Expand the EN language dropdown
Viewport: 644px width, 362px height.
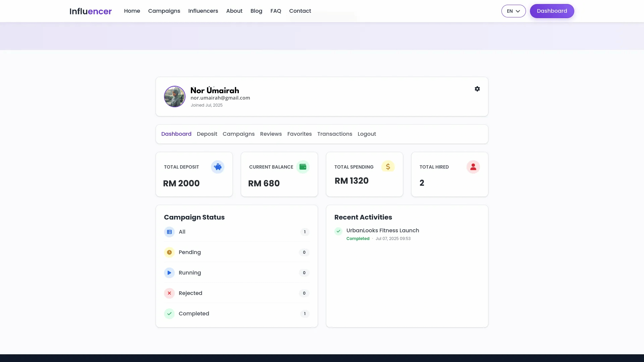coord(513,11)
